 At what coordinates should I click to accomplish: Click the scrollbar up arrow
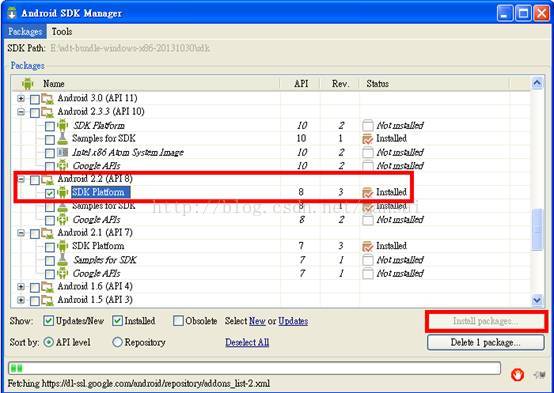(x=537, y=83)
